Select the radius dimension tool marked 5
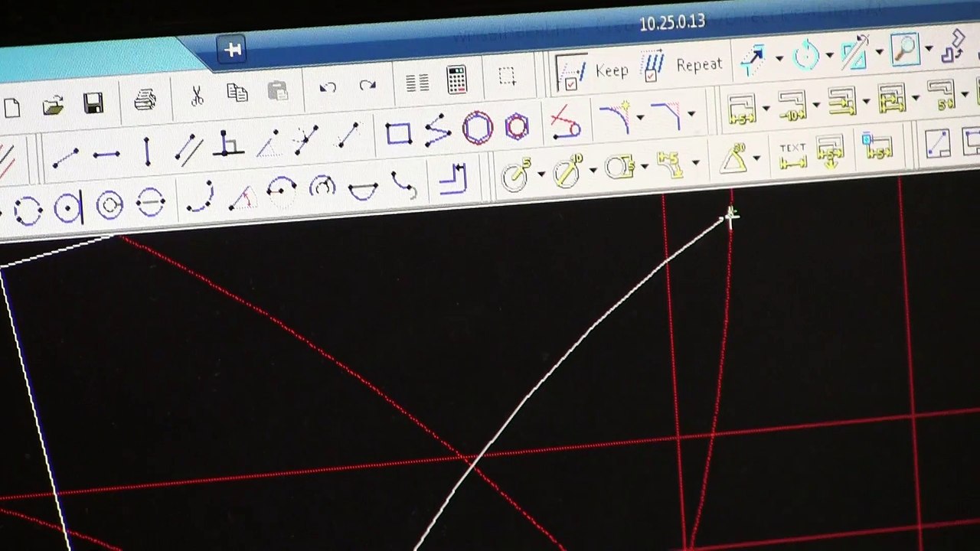The height and width of the screenshot is (551, 980). 517,174
